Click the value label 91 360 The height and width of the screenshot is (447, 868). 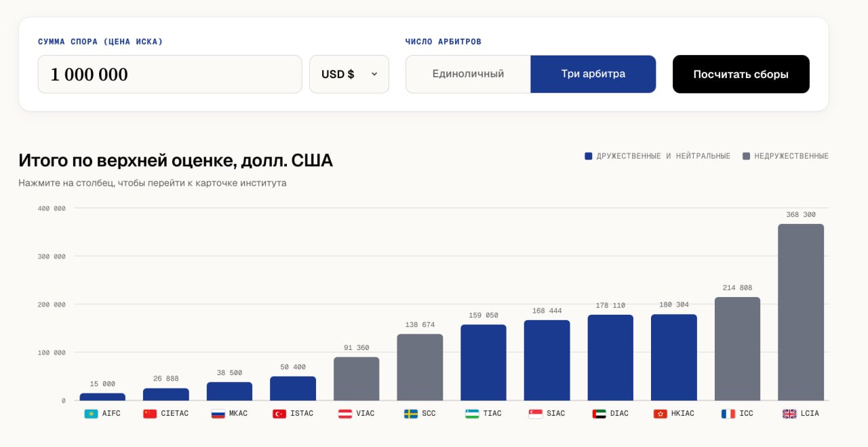point(357,348)
